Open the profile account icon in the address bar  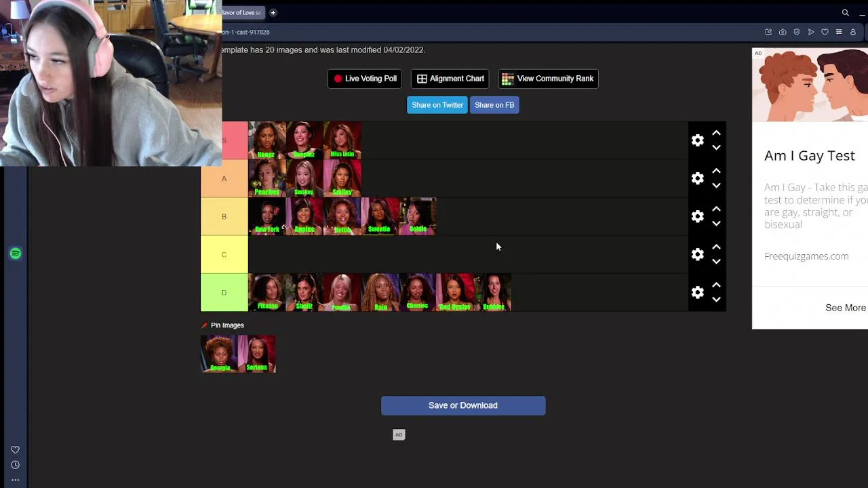tap(853, 32)
